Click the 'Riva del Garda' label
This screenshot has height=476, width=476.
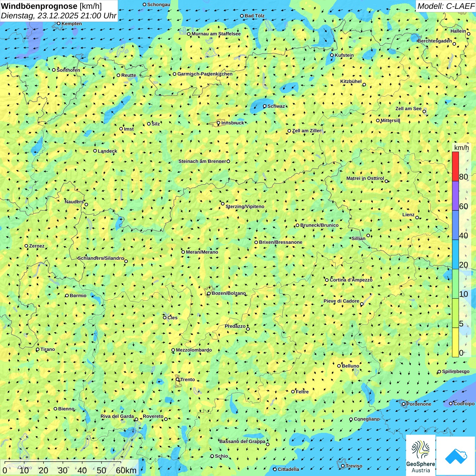(117, 416)
